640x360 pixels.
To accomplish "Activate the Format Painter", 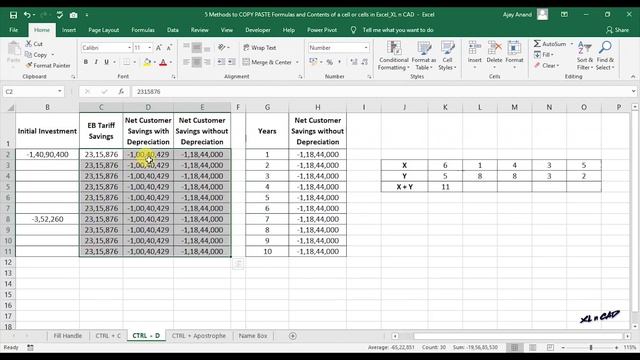I will (x=48, y=65).
